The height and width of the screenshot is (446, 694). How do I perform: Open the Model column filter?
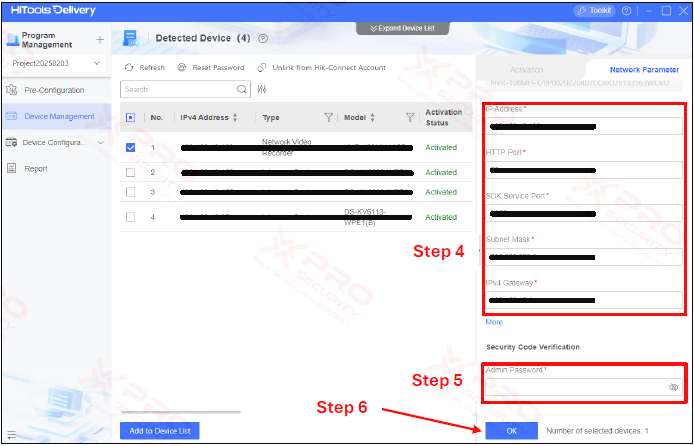pos(410,117)
